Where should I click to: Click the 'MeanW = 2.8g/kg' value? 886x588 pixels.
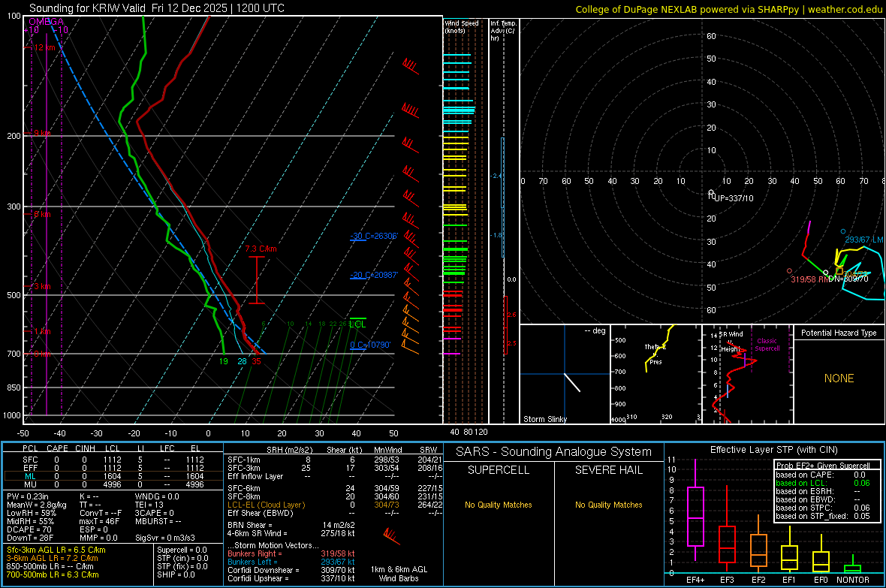36,505
